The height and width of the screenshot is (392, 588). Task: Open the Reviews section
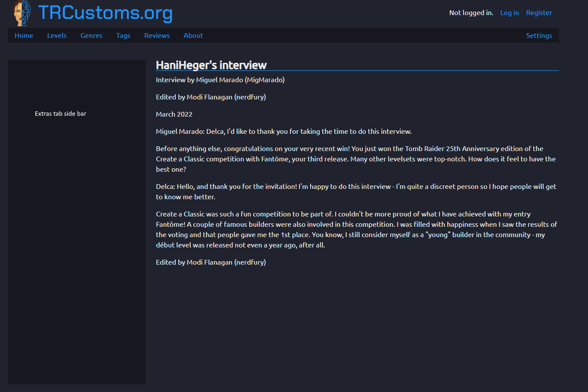click(x=157, y=35)
